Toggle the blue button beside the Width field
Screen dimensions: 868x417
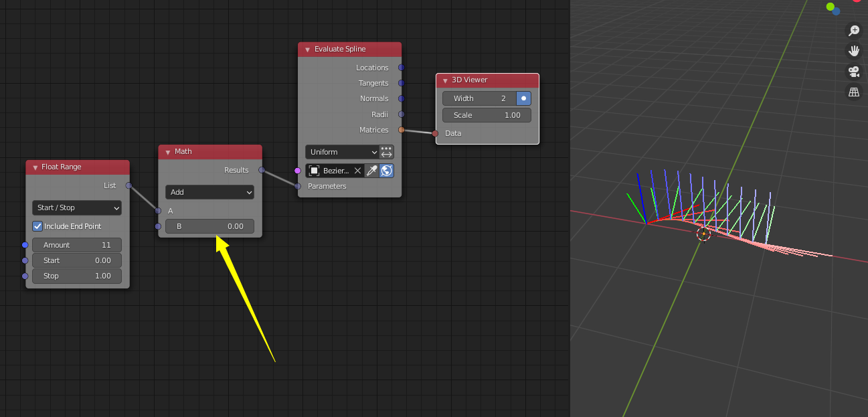(x=523, y=98)
